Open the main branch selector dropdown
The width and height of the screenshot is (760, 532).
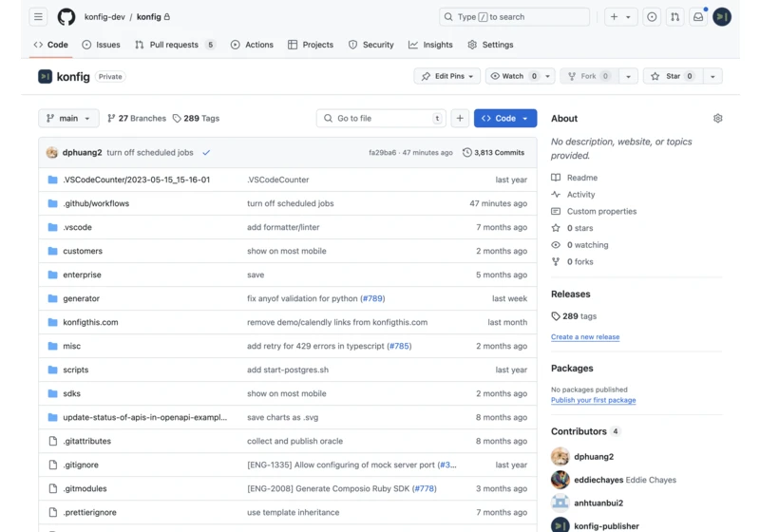coord(68,118)
